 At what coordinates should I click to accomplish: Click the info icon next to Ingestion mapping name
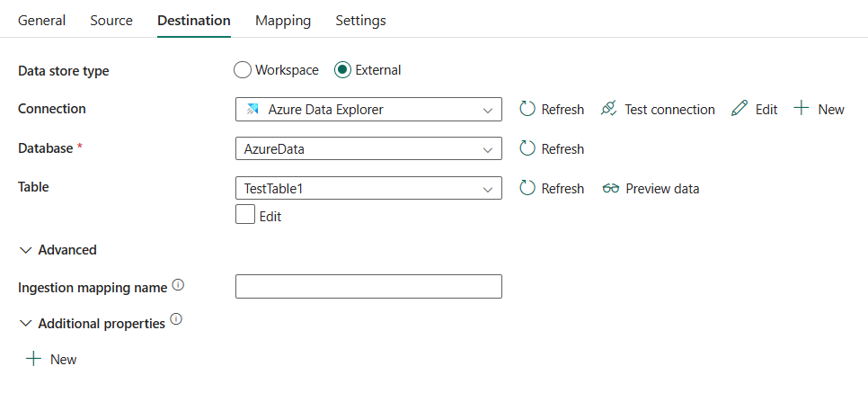178,285
